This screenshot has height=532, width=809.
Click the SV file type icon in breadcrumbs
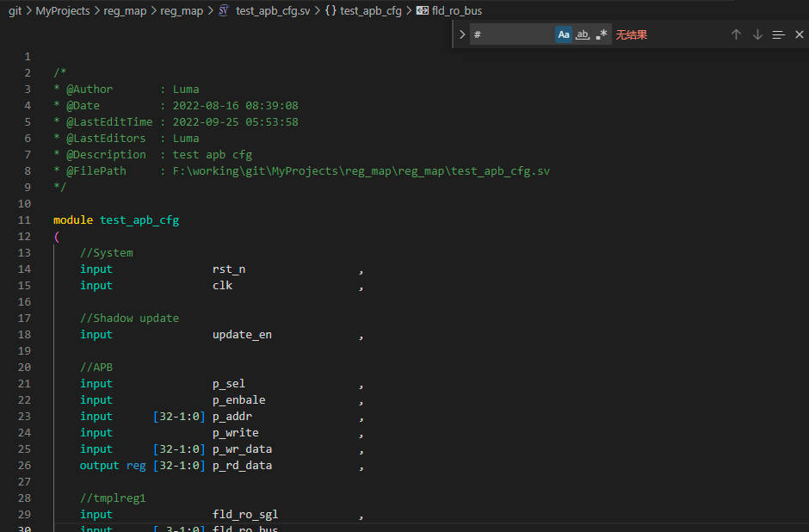[224, 11]
